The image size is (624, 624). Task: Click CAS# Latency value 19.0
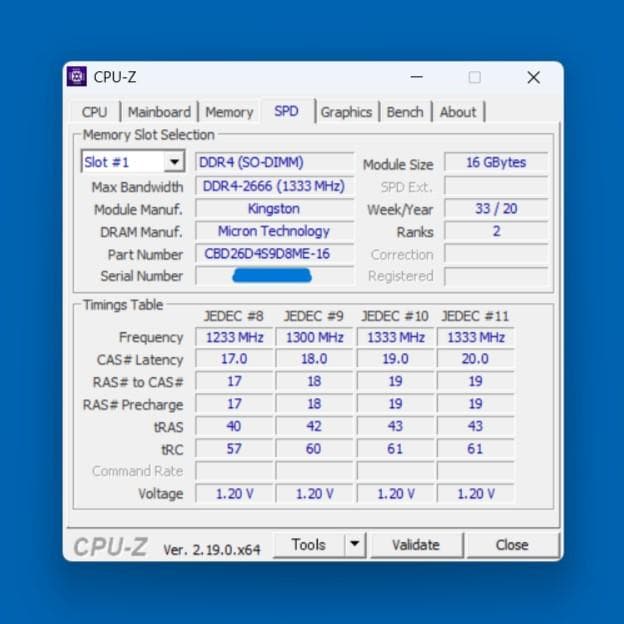coord(395,359)
